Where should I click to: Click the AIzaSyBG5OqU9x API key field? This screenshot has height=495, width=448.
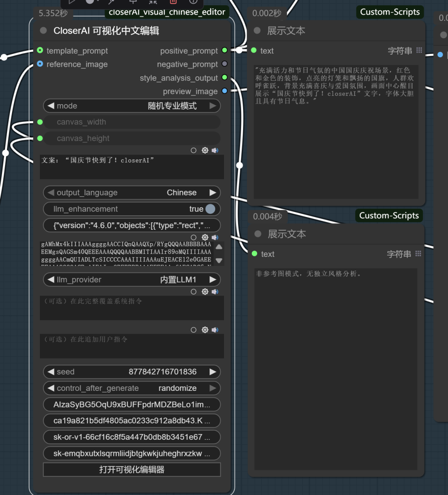click(131, 405)
